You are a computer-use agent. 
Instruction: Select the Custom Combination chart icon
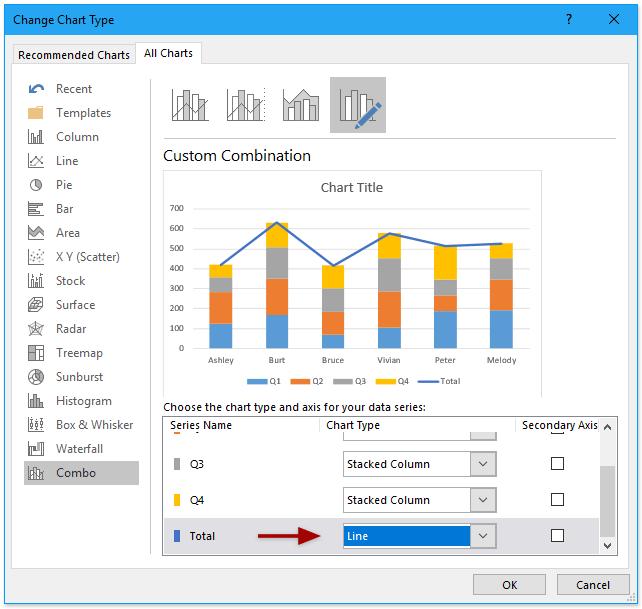pyautogui.click(x=358, y=105)
